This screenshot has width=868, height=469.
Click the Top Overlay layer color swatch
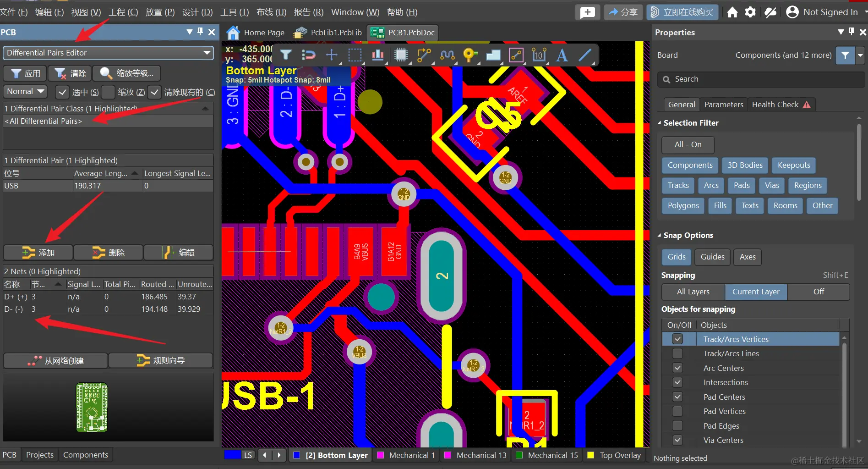(x=590, y=455)
